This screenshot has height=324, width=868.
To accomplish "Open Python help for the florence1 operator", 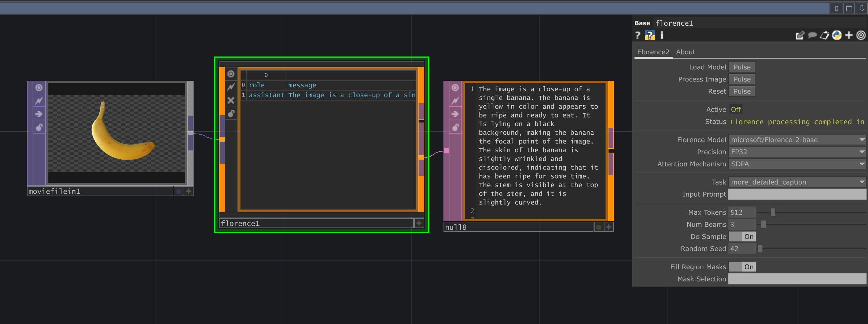I will pyautogui.click(x=650, y=35).
